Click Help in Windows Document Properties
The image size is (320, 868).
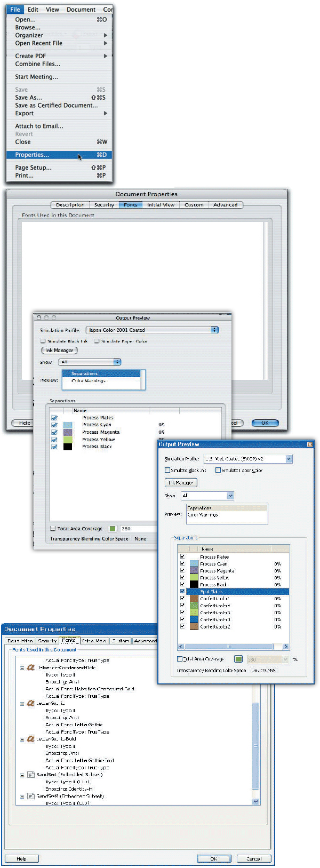21,858
